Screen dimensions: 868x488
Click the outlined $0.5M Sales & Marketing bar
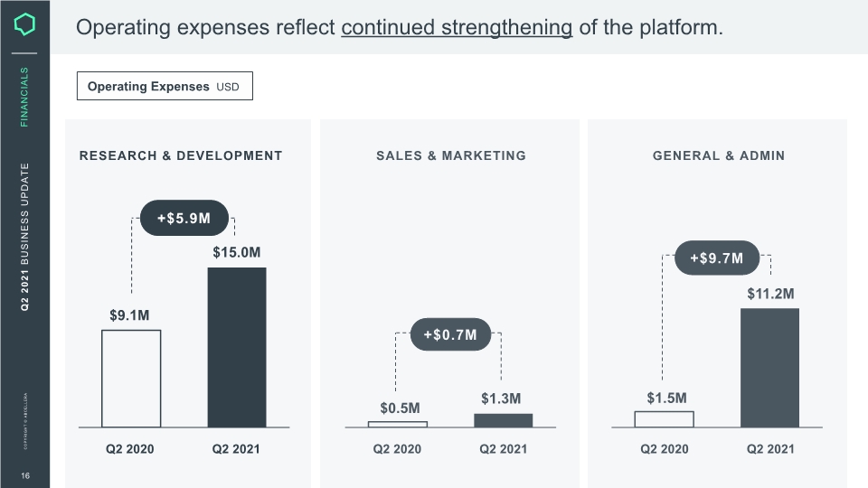pyautogui.click(x=398, y=425)
